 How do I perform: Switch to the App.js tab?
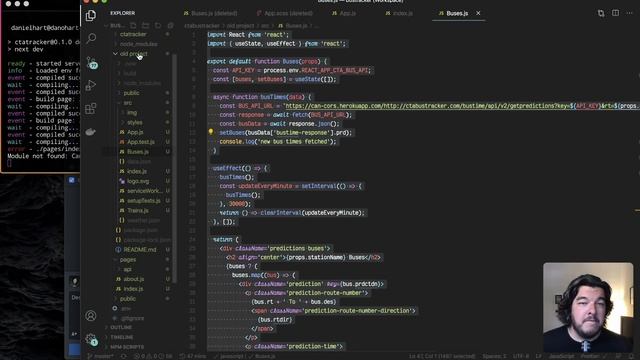(x=344, y=13)
